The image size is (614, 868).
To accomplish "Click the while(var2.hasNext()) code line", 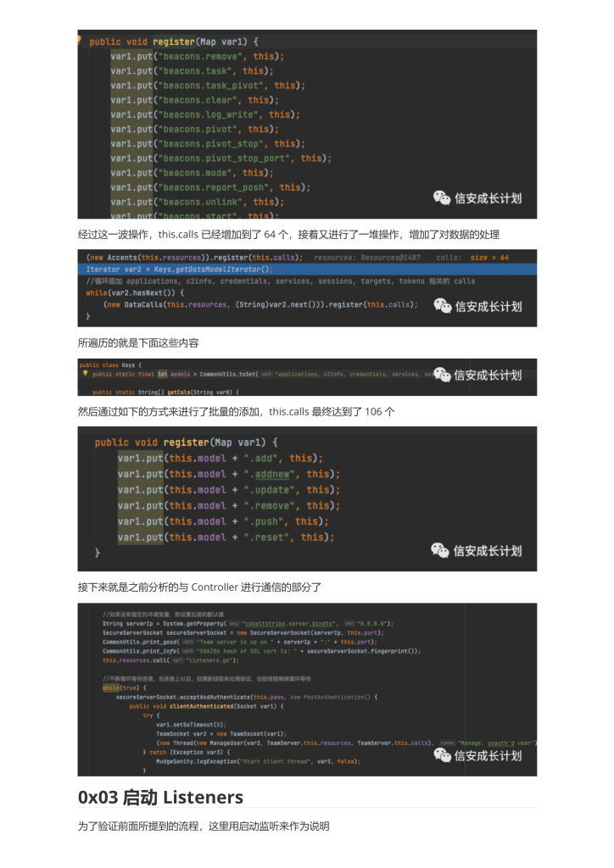I will (x=135, y=292).
